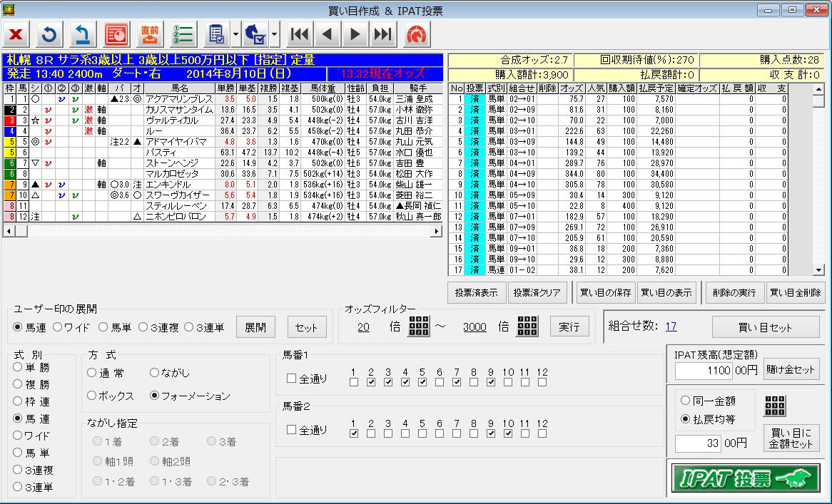Click 買い目全削除 button

pyautogui.click(x=796, y=292)
